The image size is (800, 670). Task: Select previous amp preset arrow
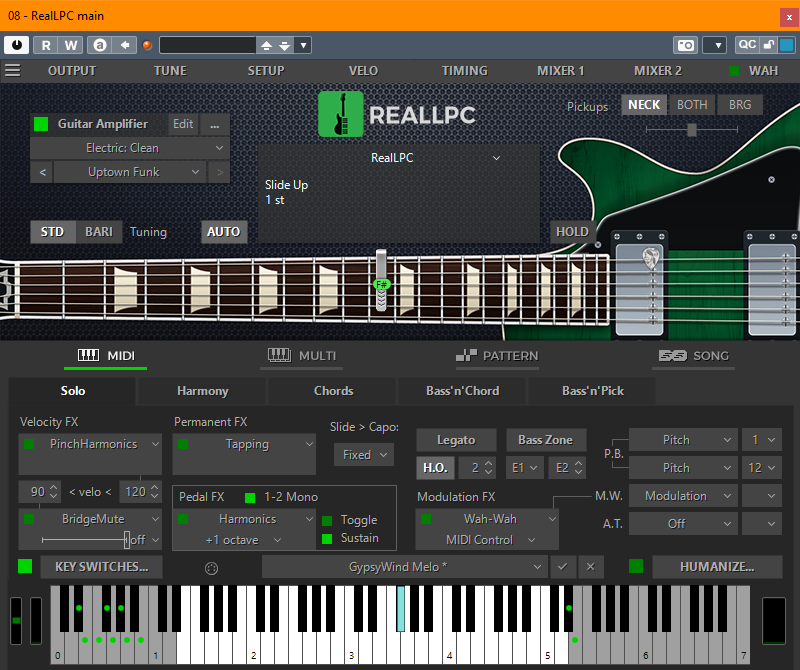click(x=43, y=172)
